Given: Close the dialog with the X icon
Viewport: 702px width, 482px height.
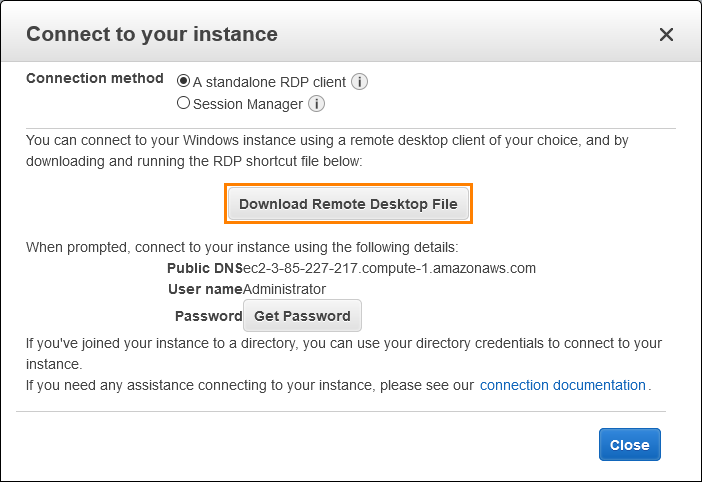Looking at the screenshot, I should coord(666,34).
